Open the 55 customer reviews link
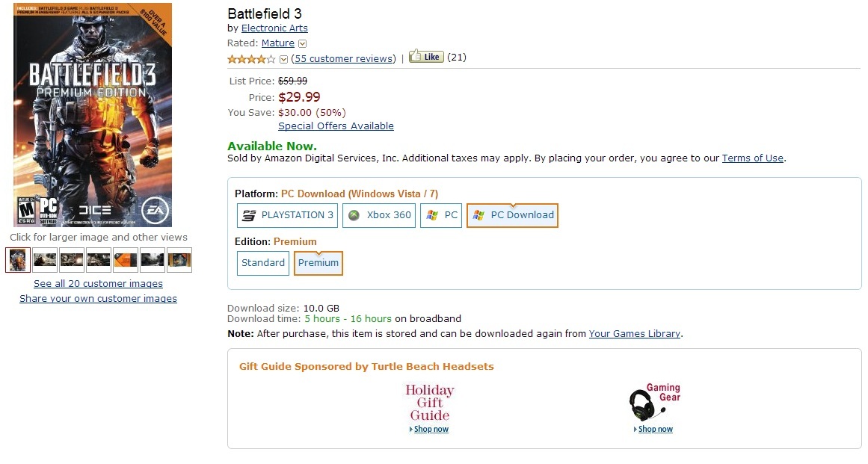 343,58
